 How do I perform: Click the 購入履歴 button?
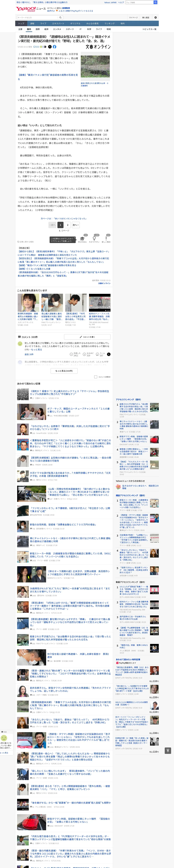[x=146, y=18]
